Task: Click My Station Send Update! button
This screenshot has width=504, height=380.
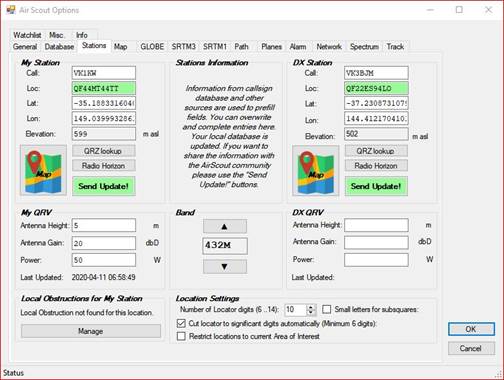Action: pyautogui.click(x=104, y=186)
